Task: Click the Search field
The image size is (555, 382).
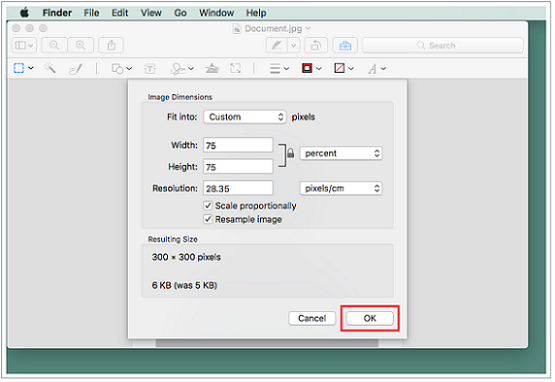Action: pos(442,45)
